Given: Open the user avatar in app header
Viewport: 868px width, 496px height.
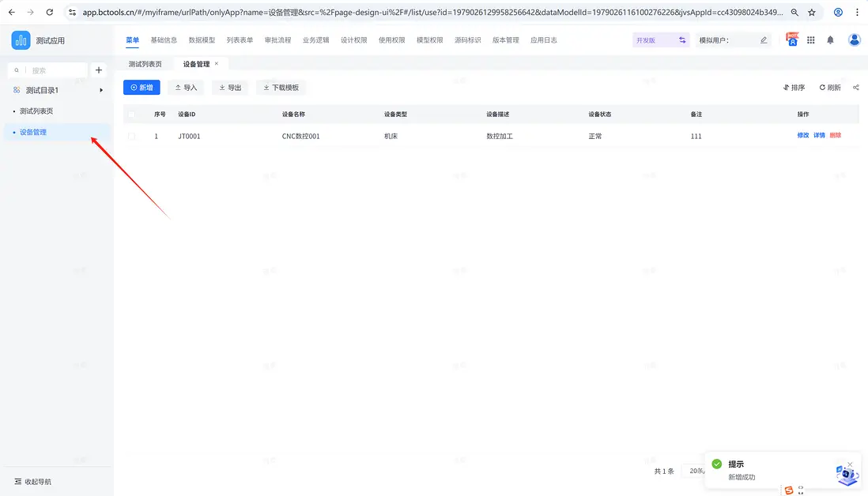Looking at the screenshot, I should 854,39.
